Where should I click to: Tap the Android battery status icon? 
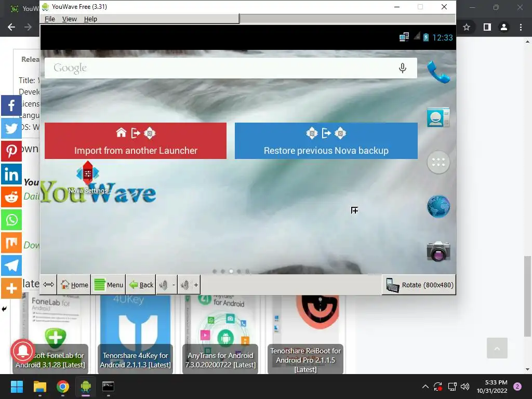coord(426,37)
